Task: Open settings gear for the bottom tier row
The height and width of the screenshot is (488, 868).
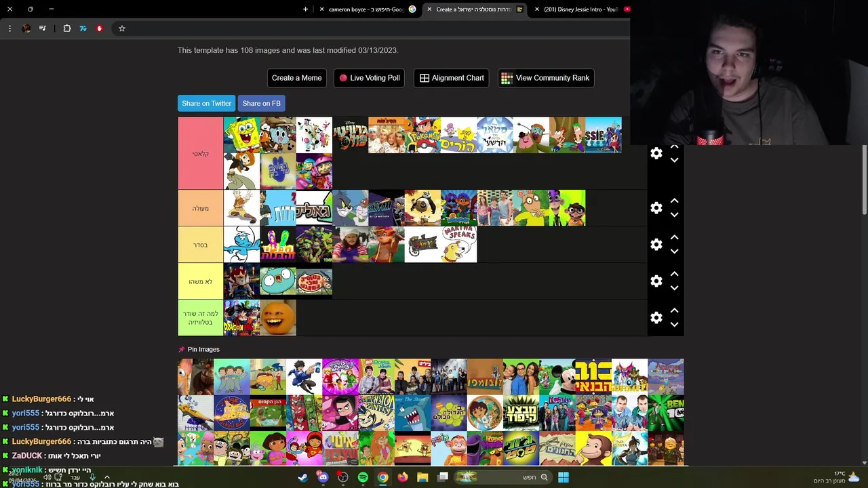Action: coord(656,318)
